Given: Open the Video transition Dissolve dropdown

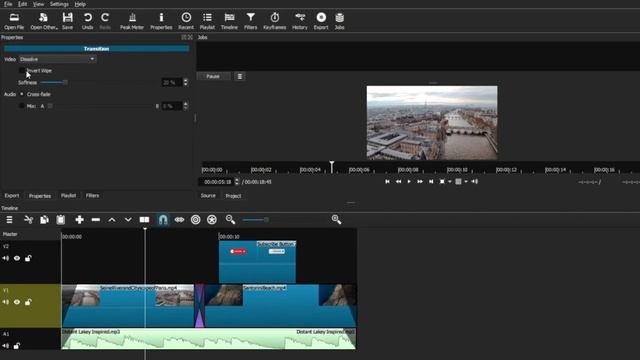Looking at the screenshot, I should pos(57,59).
